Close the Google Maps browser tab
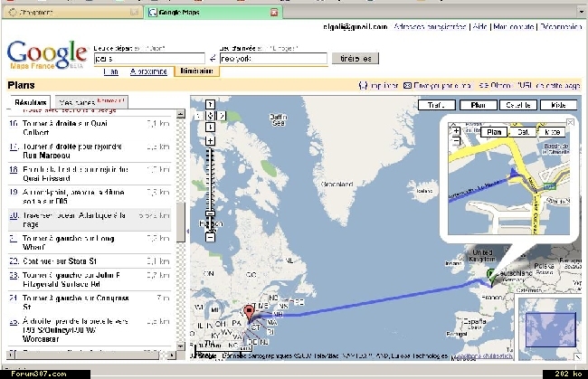Viewport: 588px width, 379px height. coord(274,13)
